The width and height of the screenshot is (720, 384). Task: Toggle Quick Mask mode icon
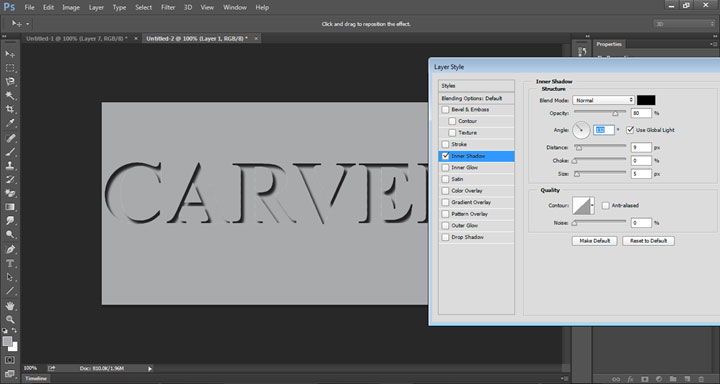[10, 360]
